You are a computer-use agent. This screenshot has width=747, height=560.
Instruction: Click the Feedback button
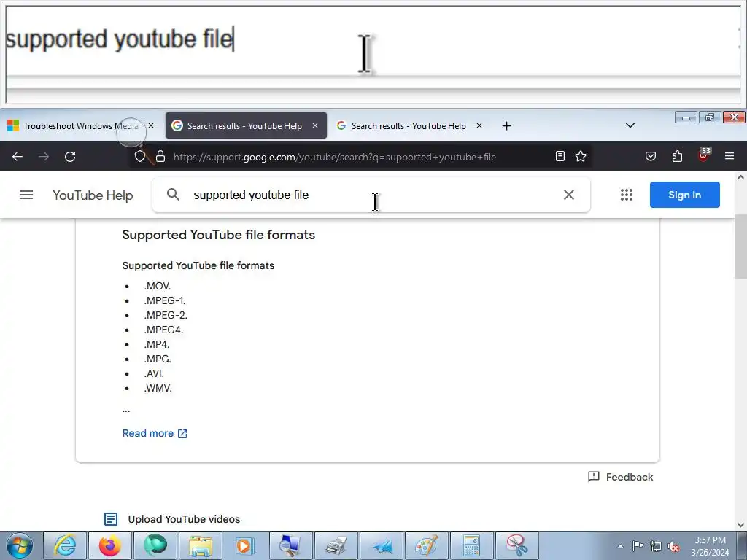pyautogui.click(x=620, y=477)
